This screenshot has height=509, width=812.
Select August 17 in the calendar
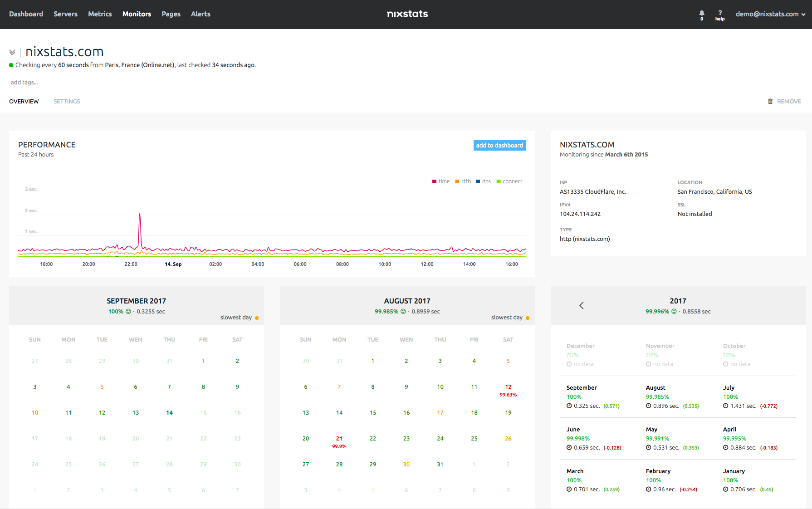click(440, 412)
